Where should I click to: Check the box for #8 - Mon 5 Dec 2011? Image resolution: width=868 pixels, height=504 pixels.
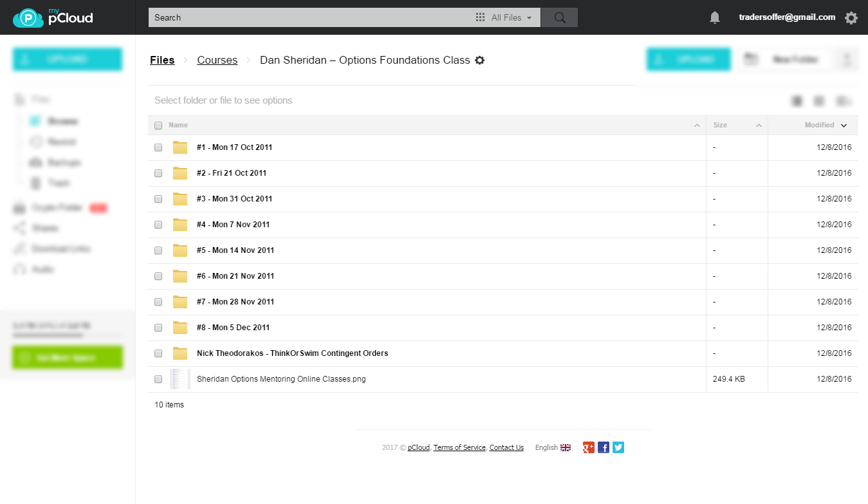pyautogui.click(x=158, y=328)
